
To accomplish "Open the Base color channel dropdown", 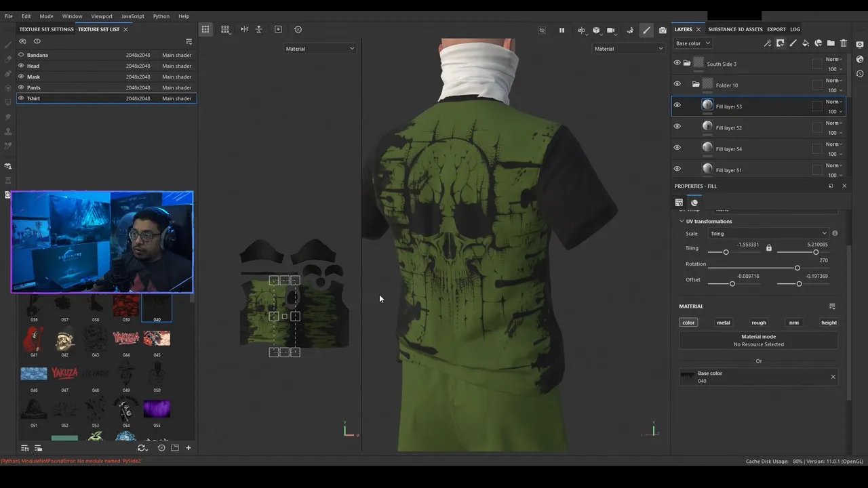I will 692,43.
